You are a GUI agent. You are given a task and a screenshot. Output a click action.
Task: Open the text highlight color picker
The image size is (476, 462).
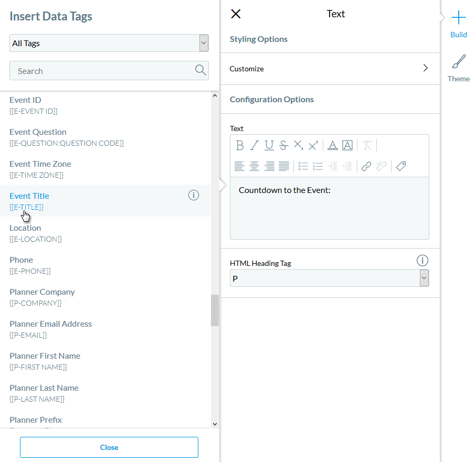(x=347, y=145)
